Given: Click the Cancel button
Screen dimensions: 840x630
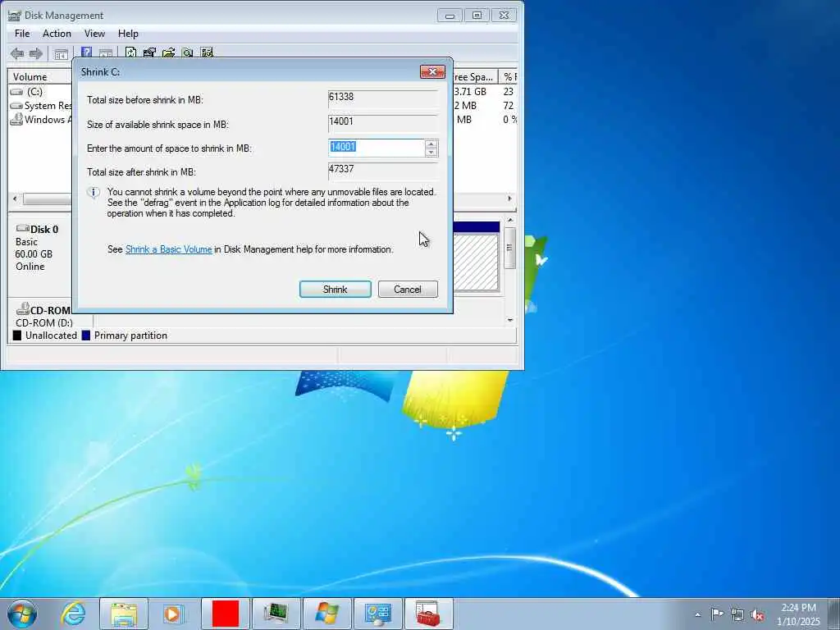Looking at the screenshot, I should (x=408, y=290).
